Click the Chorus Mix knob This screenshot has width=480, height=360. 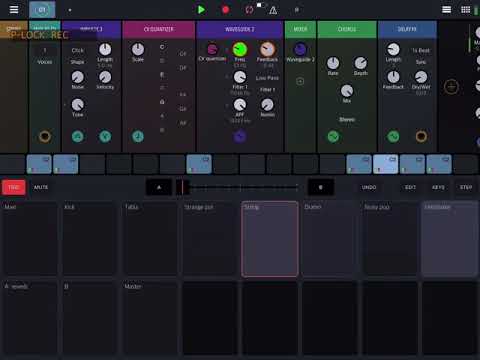pyautogui.click(x=347, y=91)
